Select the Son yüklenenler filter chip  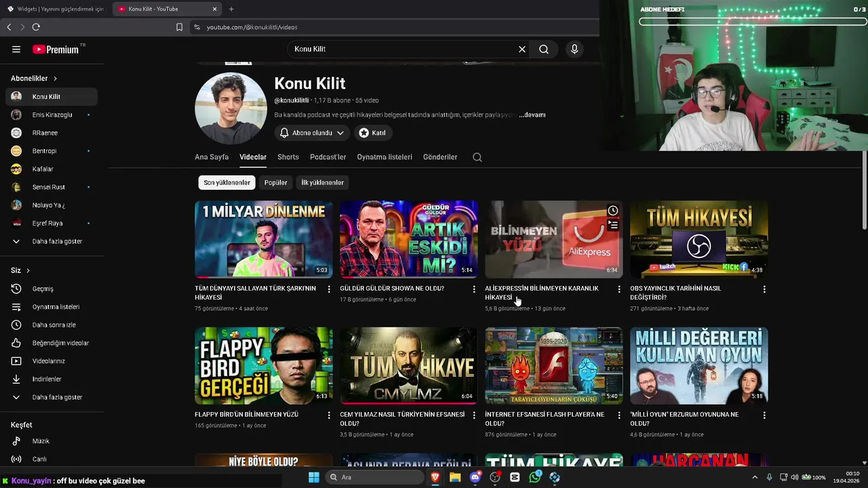click(x=226, y=182)
